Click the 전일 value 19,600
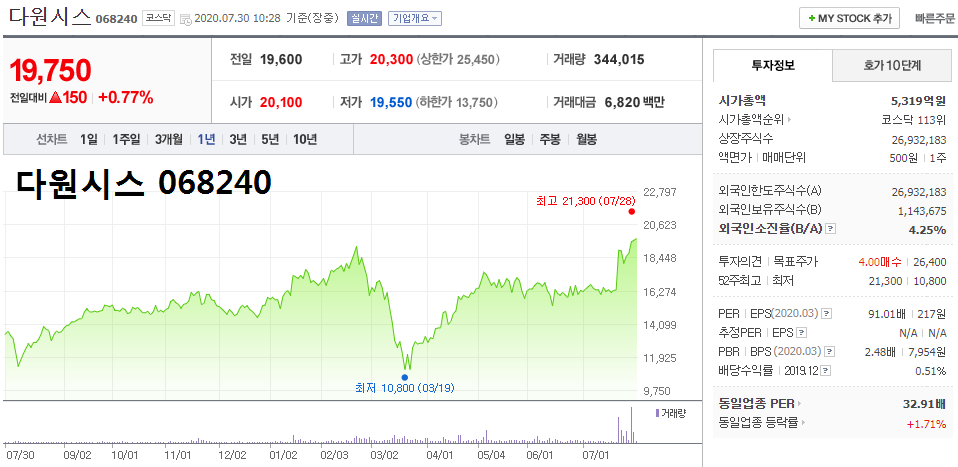This screenshot has height=467, width=958. pos(281,60)
